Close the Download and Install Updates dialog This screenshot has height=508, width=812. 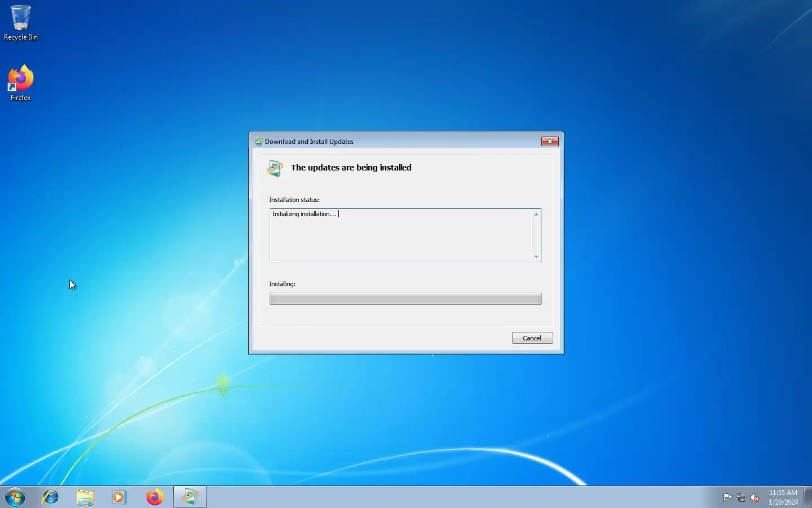[x=550, y=141]
